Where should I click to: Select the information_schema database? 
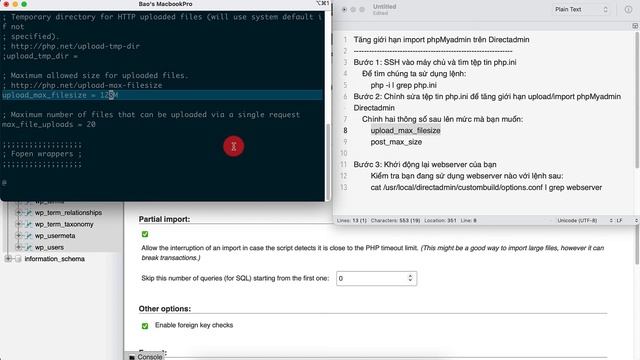pos(54,259)
